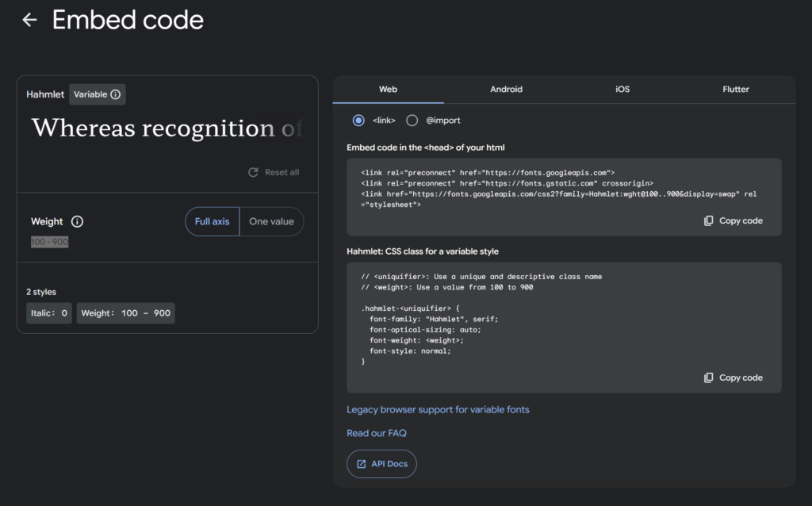The image size is (812, 506).
Task: Open the Read our FAQ link
Action: coord(377,433)
